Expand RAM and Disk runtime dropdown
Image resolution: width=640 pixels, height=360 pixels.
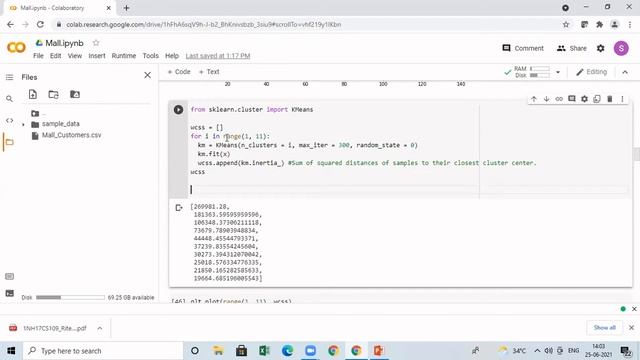coord(558,72)
